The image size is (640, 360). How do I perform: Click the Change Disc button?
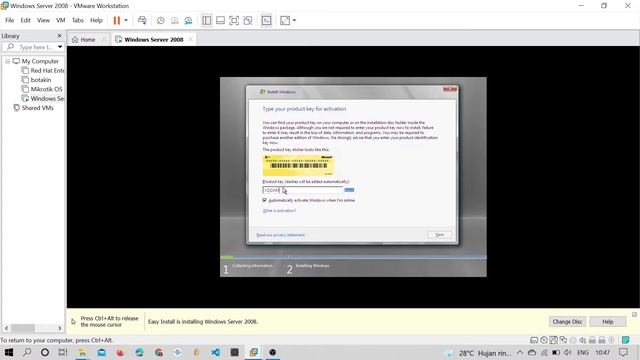click(x=567, y=322)
